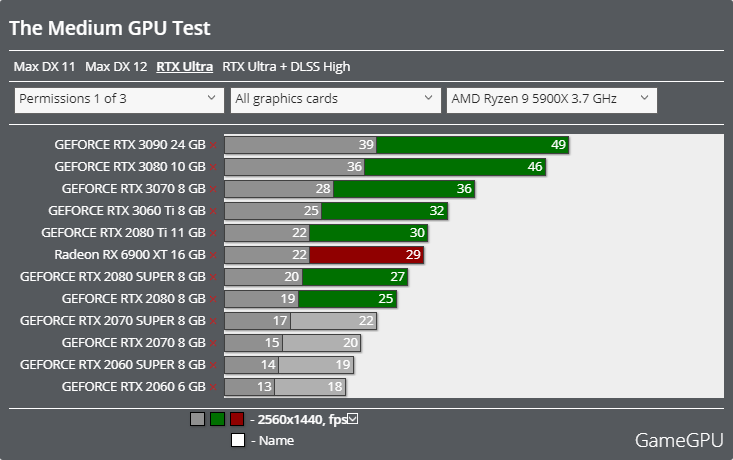Click the The Medium GPU Test heading
733x460 pixels.
(x=110, y=28)
